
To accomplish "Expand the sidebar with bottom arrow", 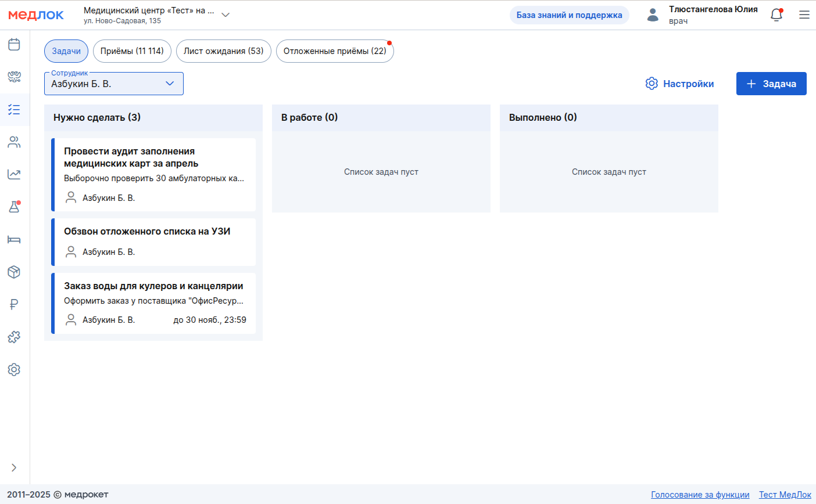I will tap(14, 467).
